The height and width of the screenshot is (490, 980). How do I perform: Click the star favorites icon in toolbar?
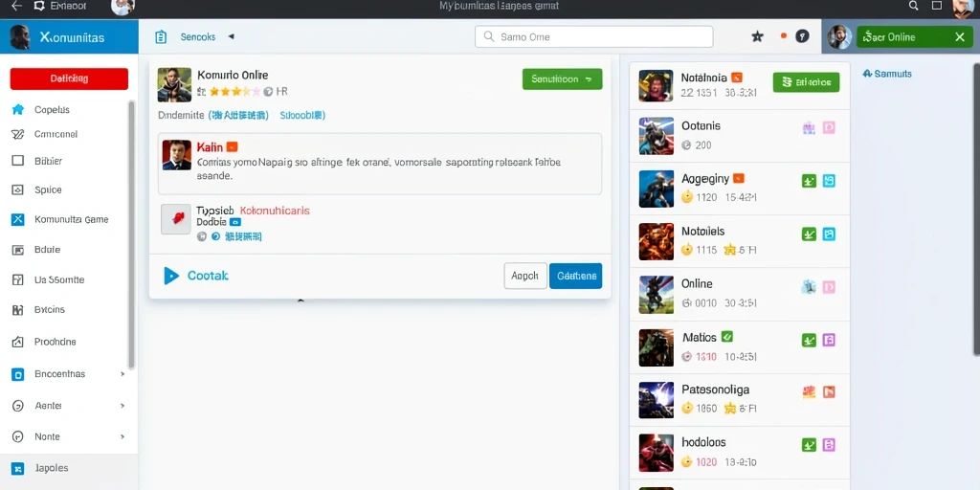(758, 36)
